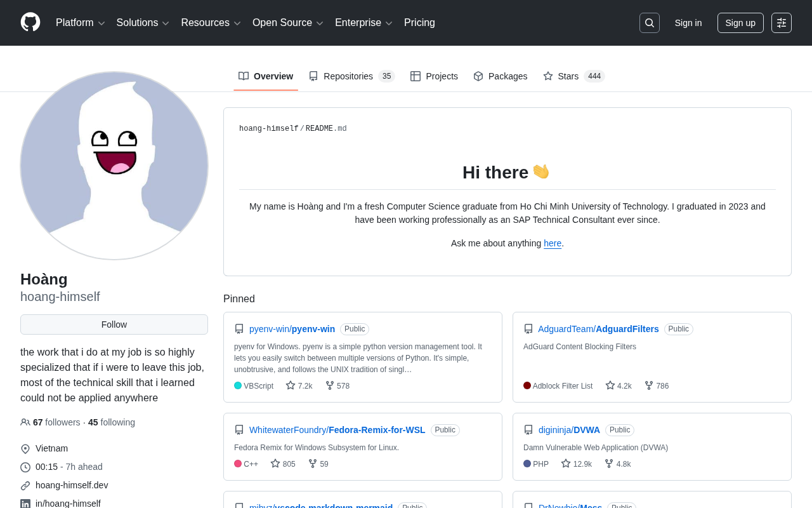Open the search magnifier icon

coord(649,23)
